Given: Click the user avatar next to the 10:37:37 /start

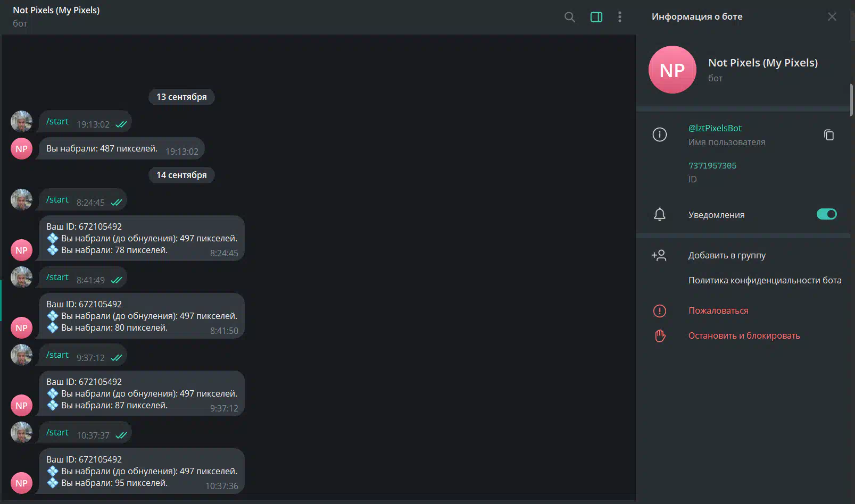Looking at the screenshot, I should pyautogui.click(x=21, y=432).
